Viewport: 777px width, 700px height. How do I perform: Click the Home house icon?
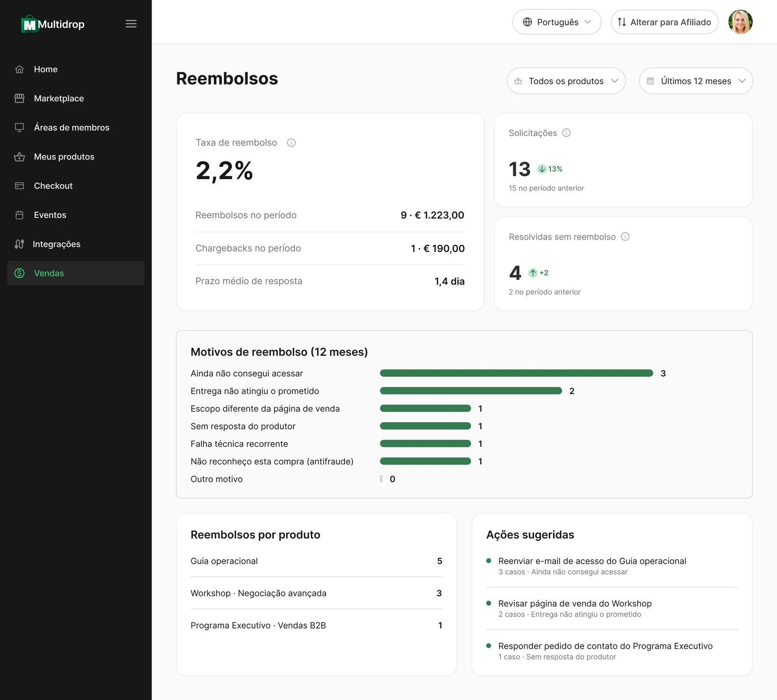19,69
